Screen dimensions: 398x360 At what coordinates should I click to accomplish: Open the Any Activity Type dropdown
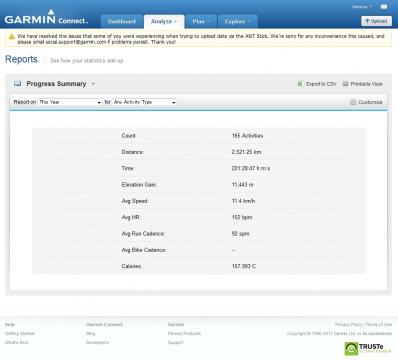(x=145, y=102)
